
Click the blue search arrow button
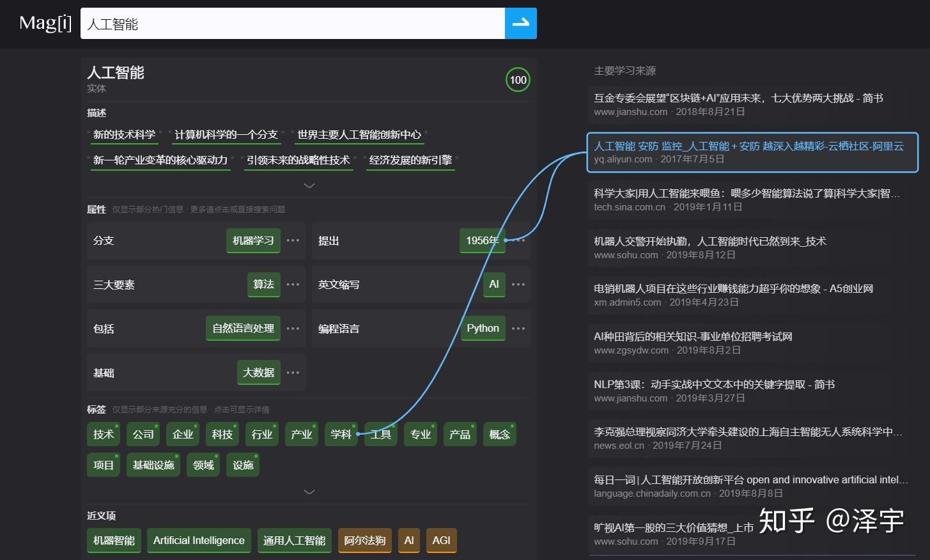520,24
